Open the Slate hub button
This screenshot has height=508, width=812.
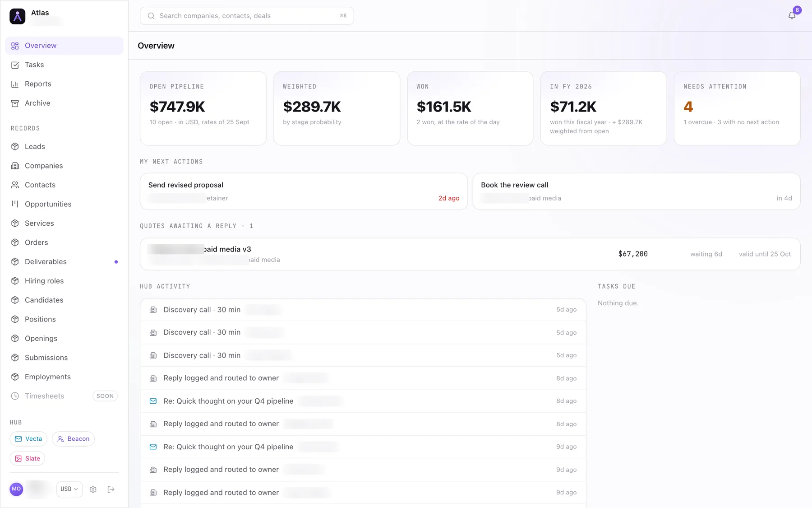click(28, 458)
